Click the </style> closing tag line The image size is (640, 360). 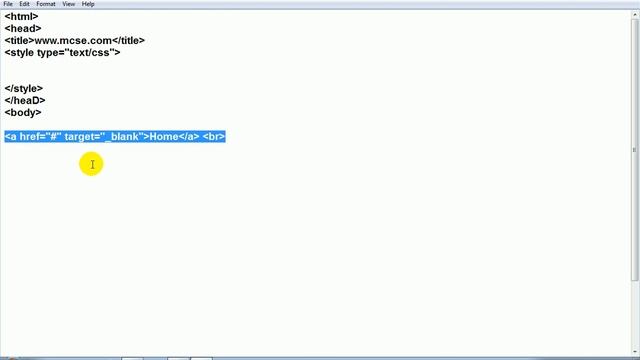24,89
